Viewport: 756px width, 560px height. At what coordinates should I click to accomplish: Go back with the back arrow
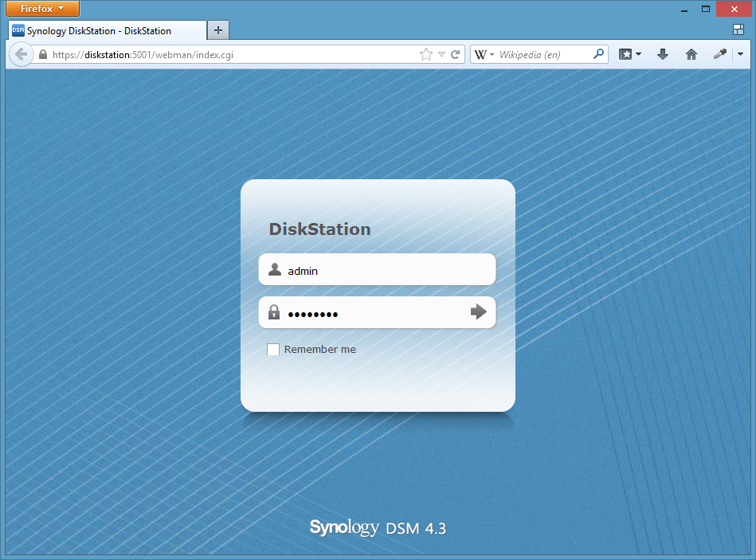click(x=22, y=54)
